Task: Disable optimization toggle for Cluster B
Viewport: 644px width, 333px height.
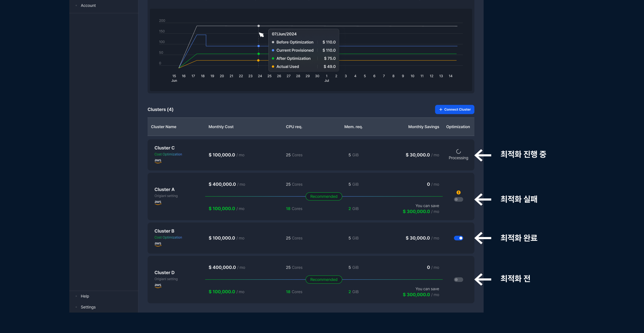Action: (458, 238)
